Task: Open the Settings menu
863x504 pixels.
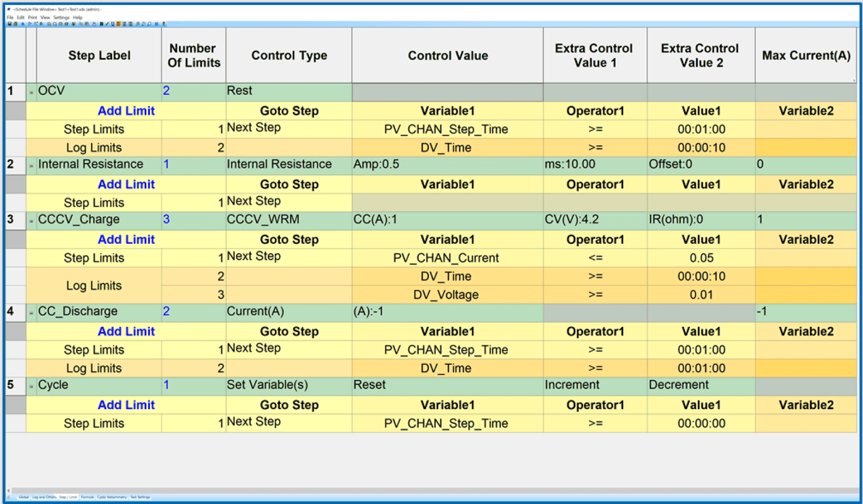Action: pyautogui.click(x=61, y=17)
